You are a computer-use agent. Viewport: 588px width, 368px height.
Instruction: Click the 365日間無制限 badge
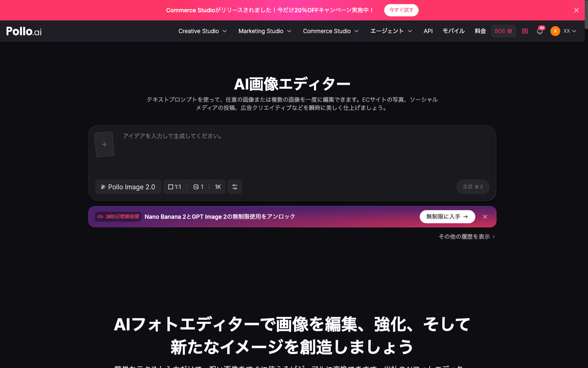point(118,217)
